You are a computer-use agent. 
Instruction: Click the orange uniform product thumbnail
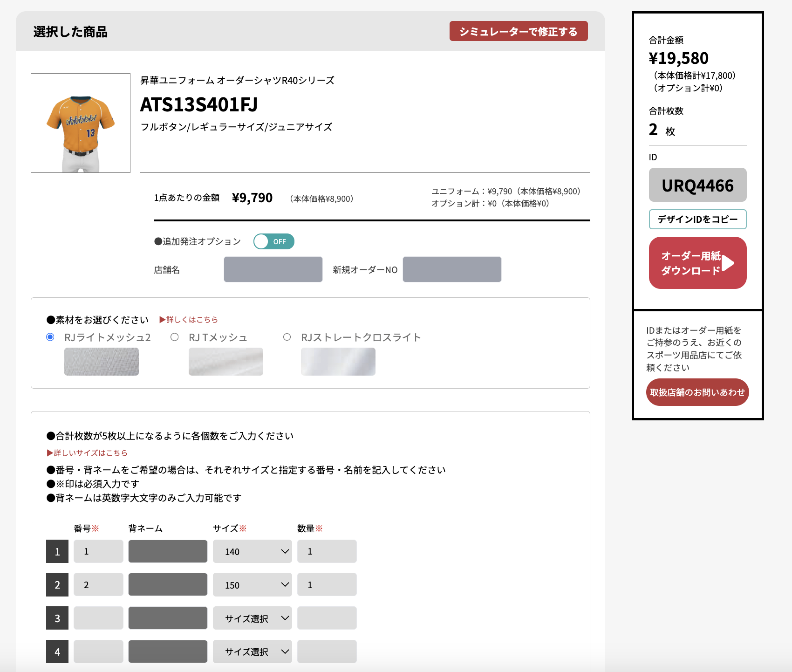tap(80, 123)
